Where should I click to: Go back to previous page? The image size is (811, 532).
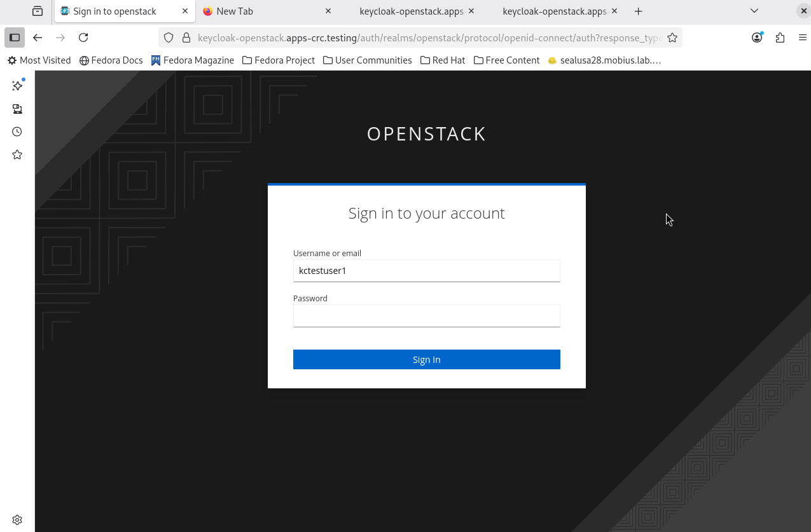[x=38, y=38]
